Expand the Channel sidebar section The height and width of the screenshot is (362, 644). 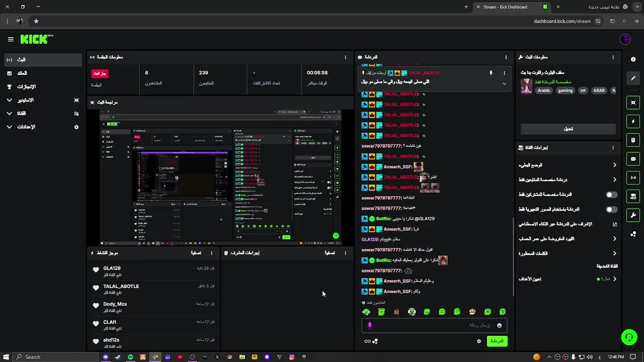(42, 114)
